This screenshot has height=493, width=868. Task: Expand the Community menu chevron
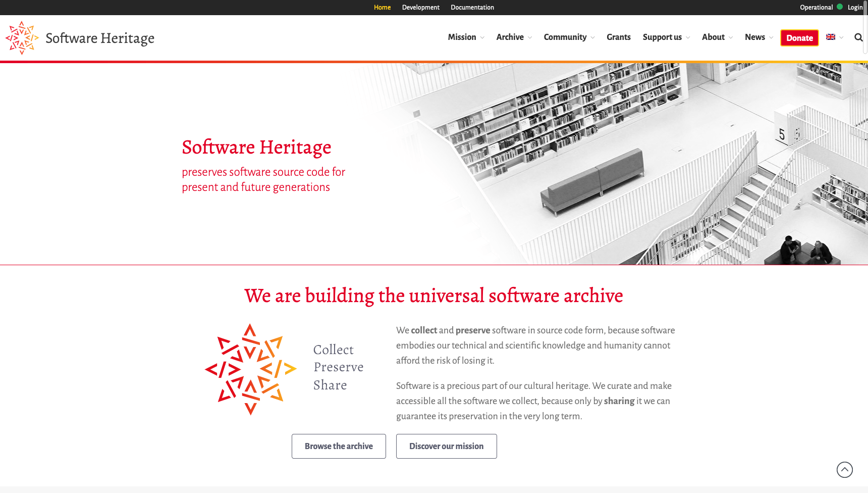click(592, 38)
